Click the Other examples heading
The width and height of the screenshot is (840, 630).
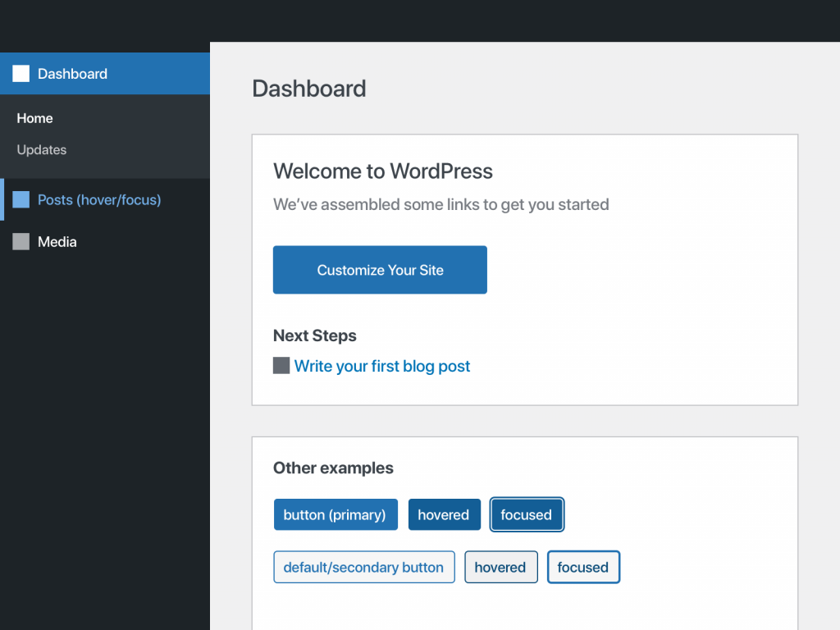pyautogui.click(x=333, y=468)
